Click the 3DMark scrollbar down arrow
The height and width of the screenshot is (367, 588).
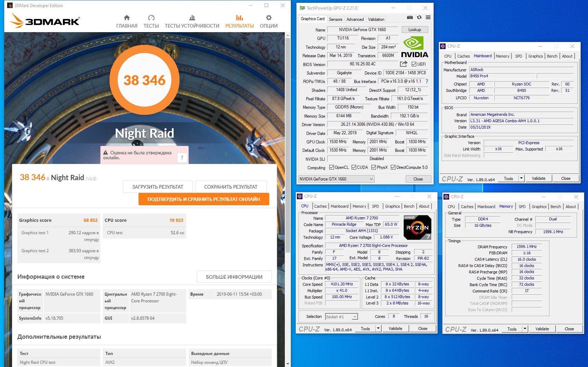point(288,363)
